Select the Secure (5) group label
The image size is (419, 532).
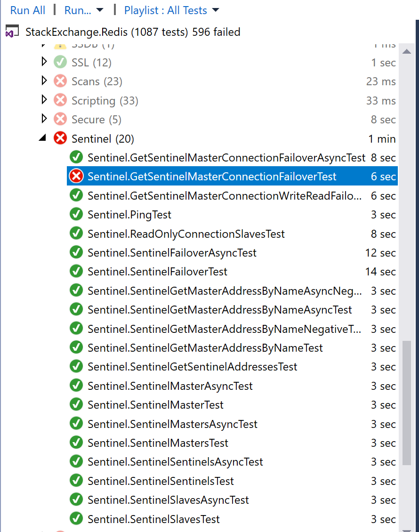point(97,120)
